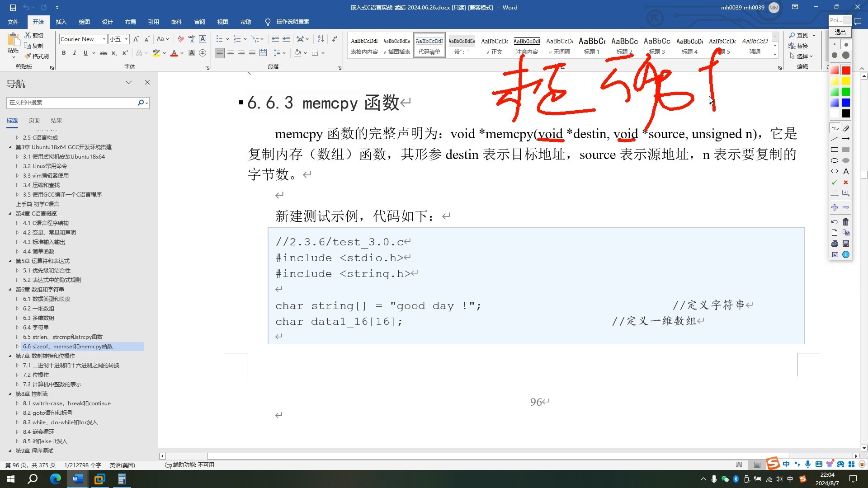Click the 退出 button to exit Pointofix
The width and height of the screenshot is (868, 488).
coord(840,32)
